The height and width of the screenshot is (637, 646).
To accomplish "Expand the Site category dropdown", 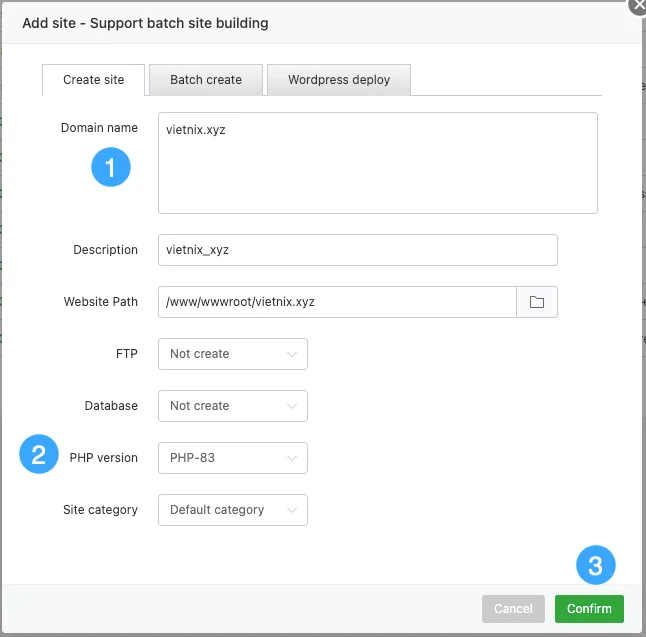I will (232, 510).
